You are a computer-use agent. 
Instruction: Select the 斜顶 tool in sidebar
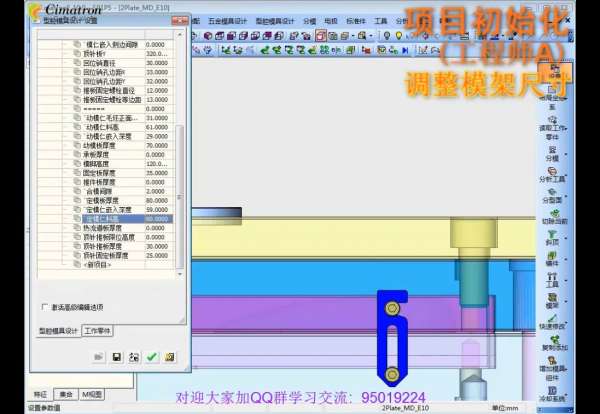(552, 234)
